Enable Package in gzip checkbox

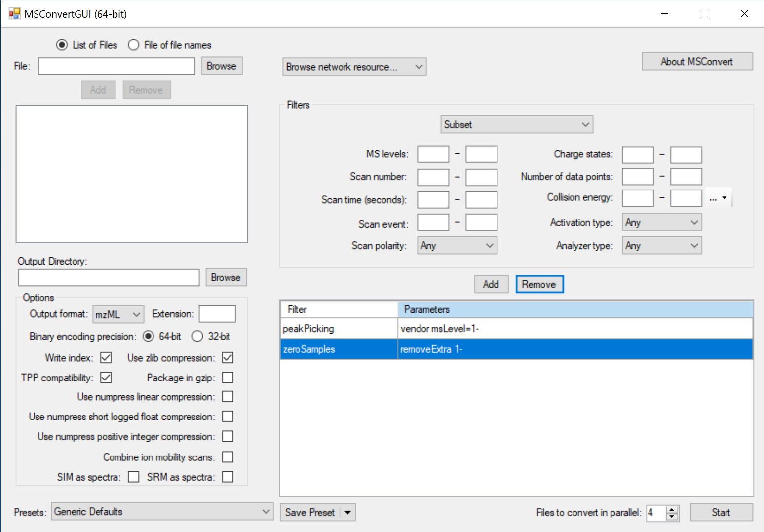(228, 378)
